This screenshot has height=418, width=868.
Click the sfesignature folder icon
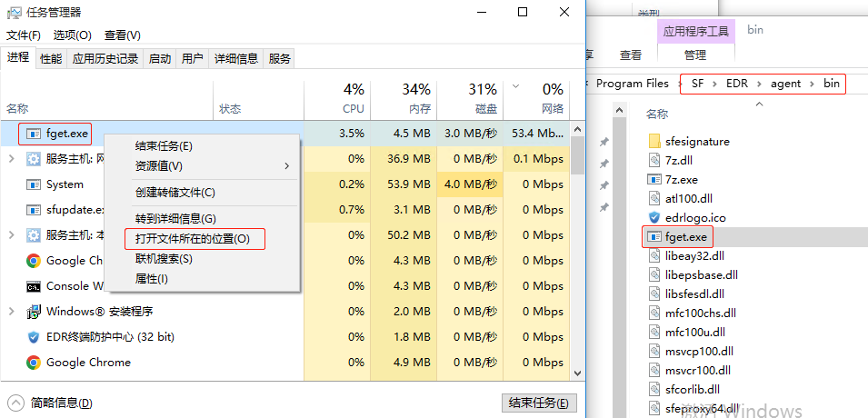[x=654, y=142]
